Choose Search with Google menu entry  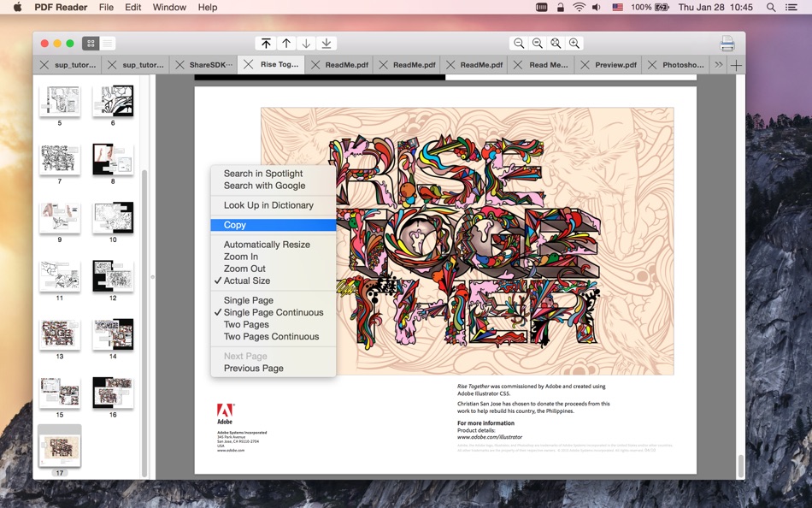point(264,186)
